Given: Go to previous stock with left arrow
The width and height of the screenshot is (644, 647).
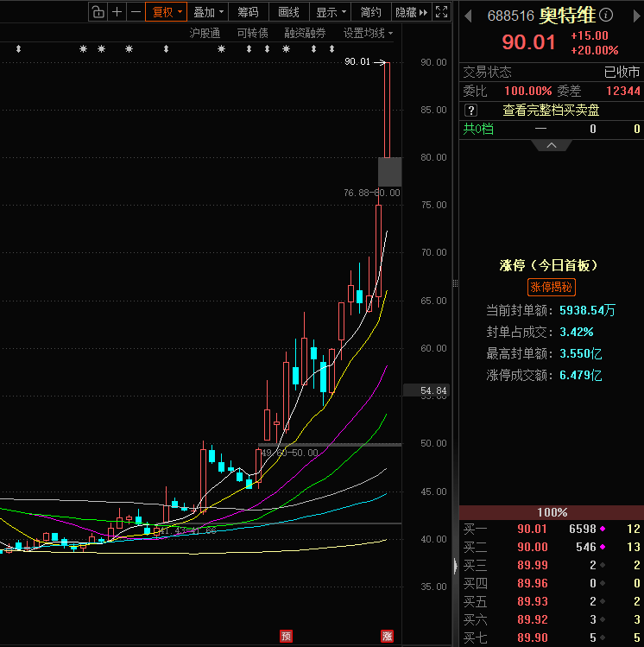Looking at the screenshot, I should coord(469,16).
